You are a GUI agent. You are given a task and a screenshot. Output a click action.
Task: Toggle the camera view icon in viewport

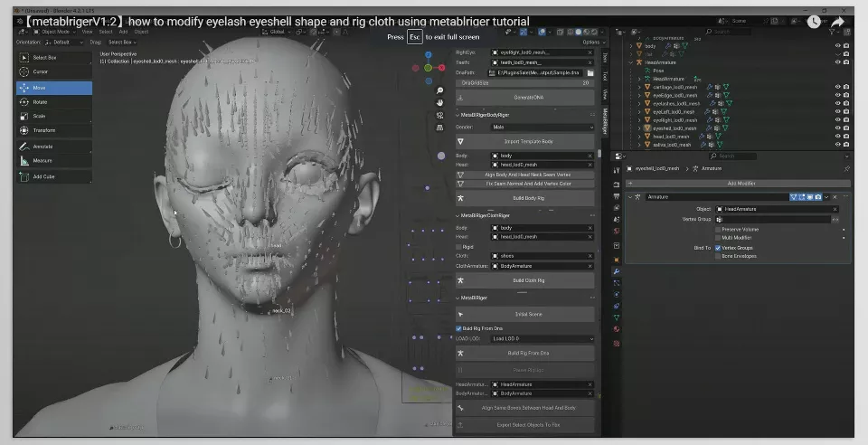click(x=439, y=115)
